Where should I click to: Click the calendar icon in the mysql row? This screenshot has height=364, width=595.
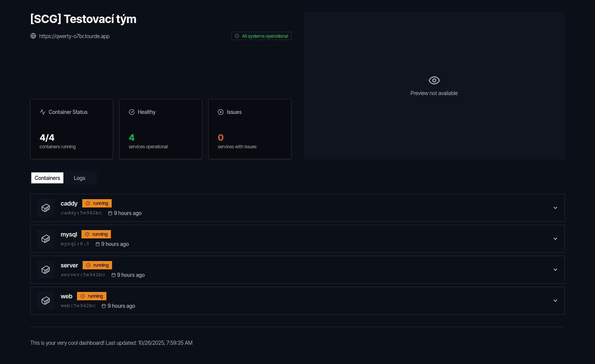[98, 244]
